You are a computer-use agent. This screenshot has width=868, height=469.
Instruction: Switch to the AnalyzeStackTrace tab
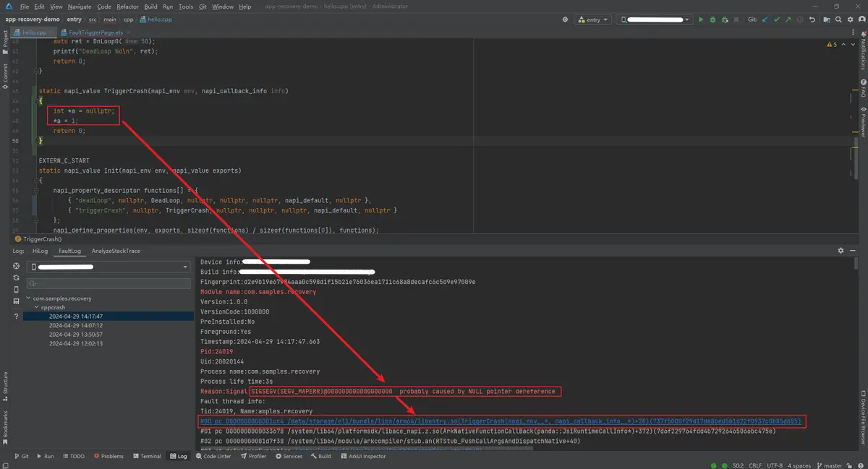[116, 251]
